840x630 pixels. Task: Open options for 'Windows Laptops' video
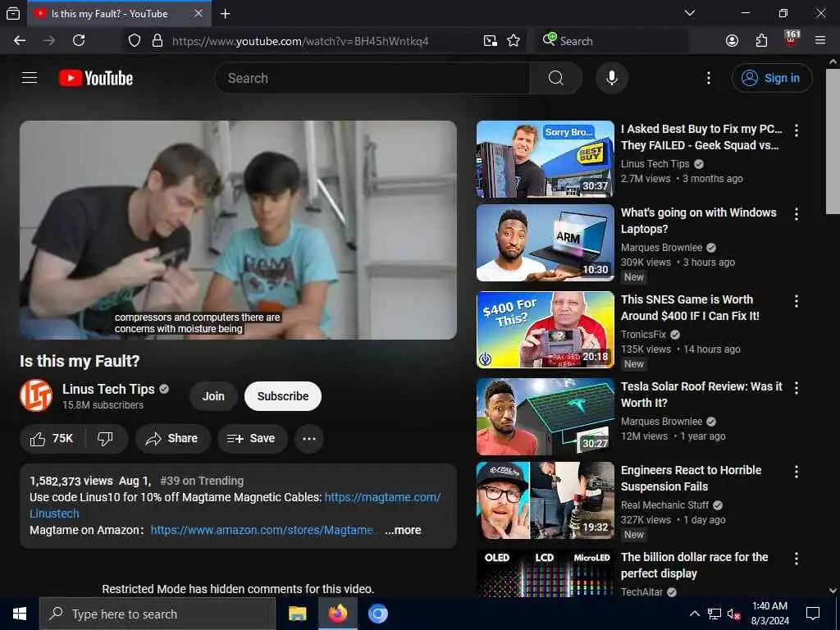[x=797, y=214]
